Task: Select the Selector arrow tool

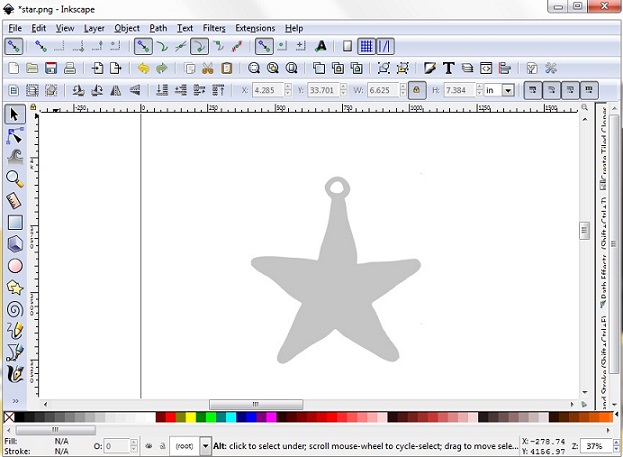Action: tap(15, 114)
